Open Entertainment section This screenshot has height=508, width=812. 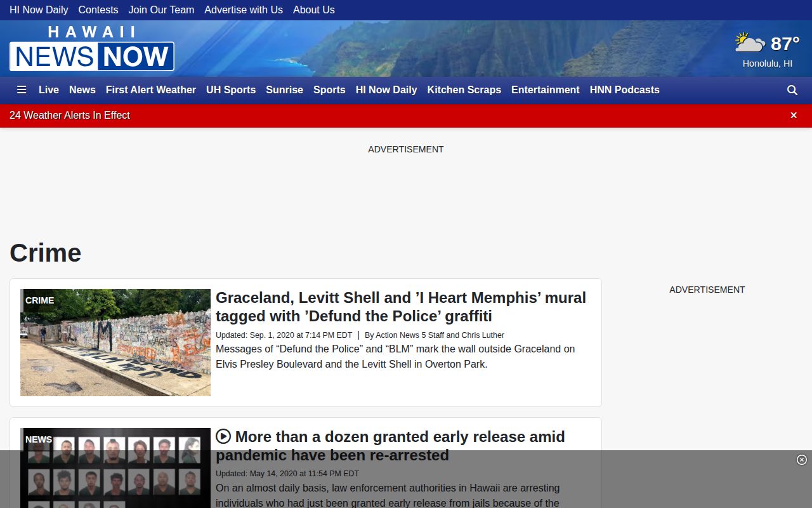point(546,90)
